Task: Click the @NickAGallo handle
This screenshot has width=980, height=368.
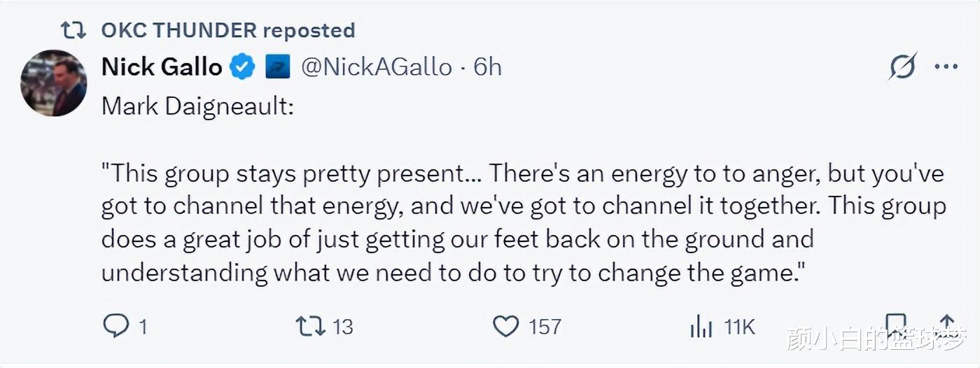Action: click(x=377, y=67)
